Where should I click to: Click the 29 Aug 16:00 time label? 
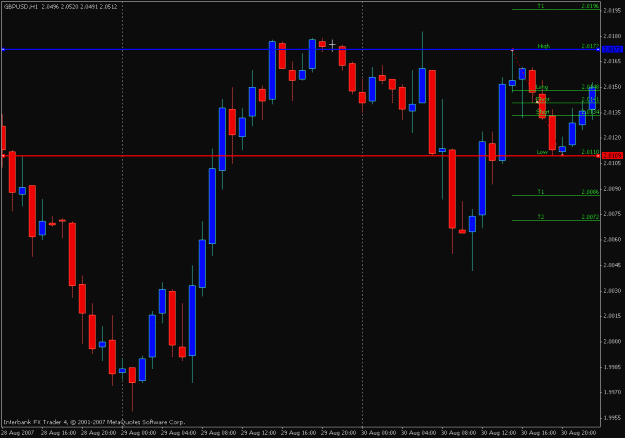pos(298,432)
